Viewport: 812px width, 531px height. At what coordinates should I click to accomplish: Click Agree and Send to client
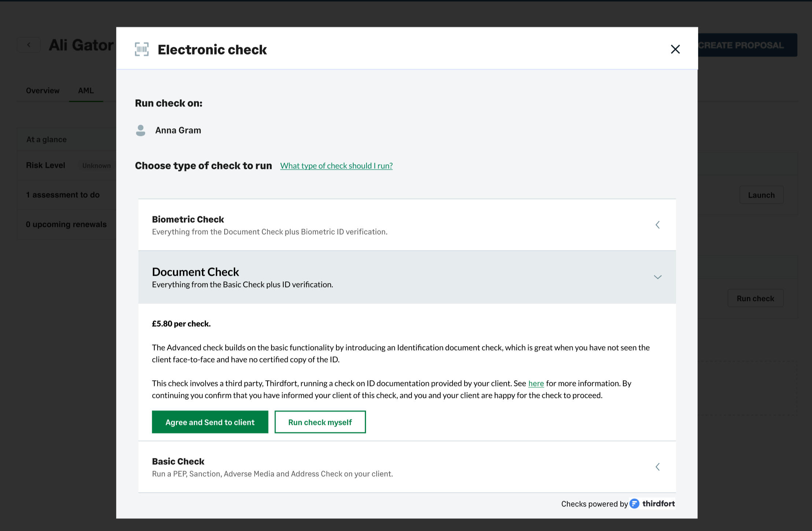[x=210, y=422]
